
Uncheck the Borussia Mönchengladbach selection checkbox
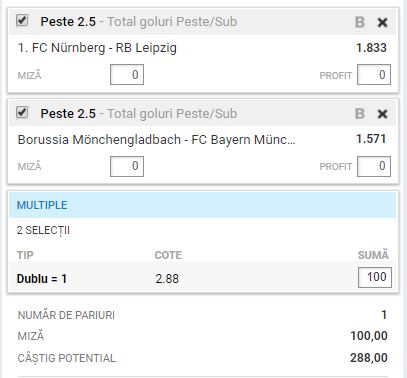point(22,112)
